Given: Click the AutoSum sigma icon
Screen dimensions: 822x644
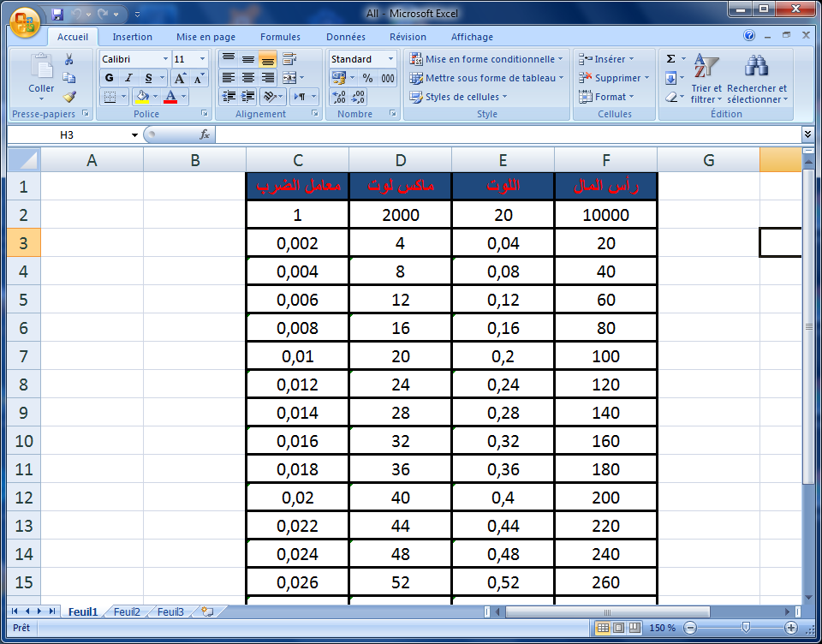Looking at the screenshot, I should tap(671, 59).
